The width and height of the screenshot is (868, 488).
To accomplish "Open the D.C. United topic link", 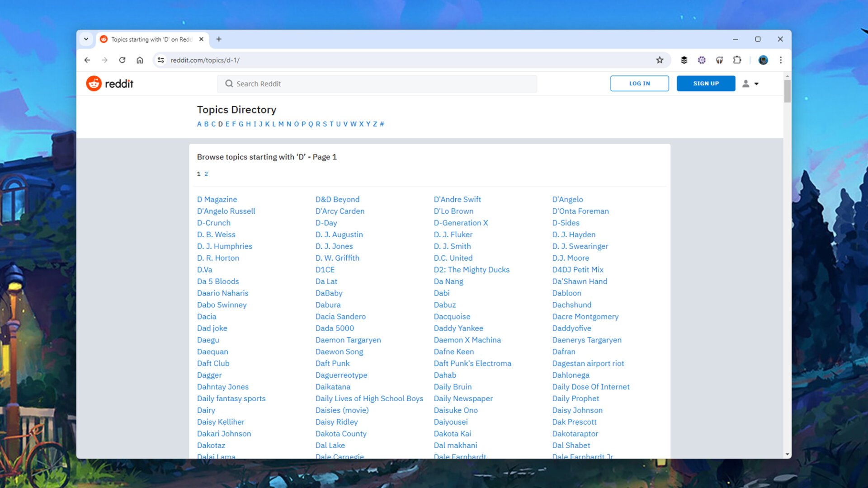I will click(x=453, y=258).
